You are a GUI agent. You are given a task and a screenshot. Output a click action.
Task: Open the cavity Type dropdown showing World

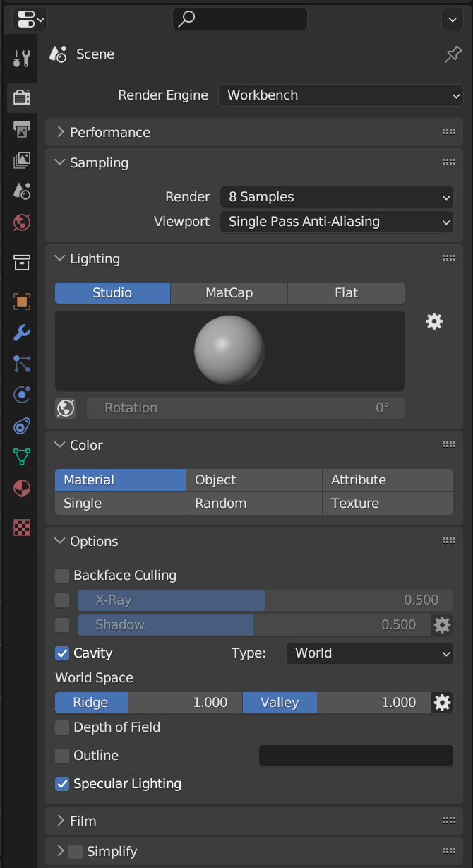coord(369,653)
